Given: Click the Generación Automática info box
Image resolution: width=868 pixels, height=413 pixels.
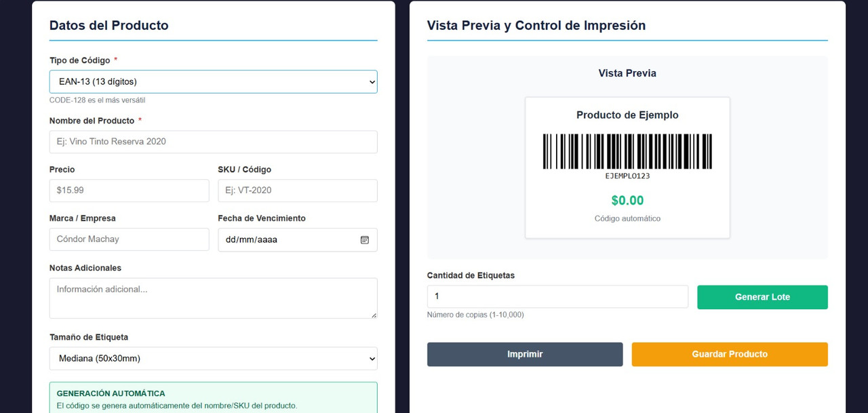Looking at the screenshot, I should point(213,399).
